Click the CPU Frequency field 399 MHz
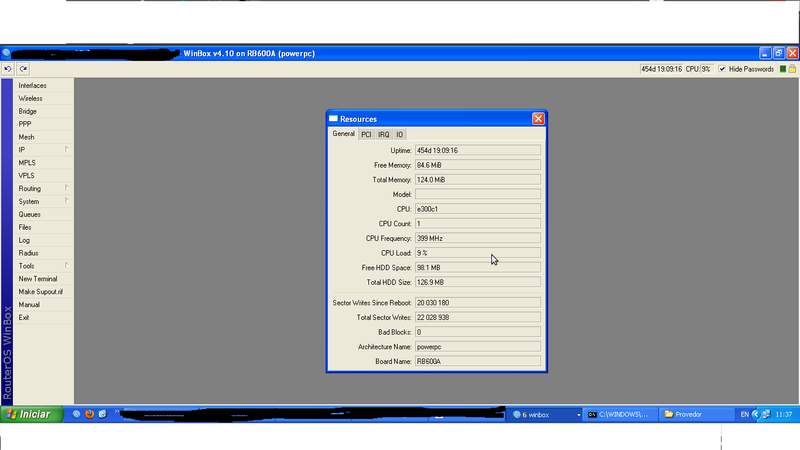The height and width of the screenshot is (450, 800). (x=478, y=238)
